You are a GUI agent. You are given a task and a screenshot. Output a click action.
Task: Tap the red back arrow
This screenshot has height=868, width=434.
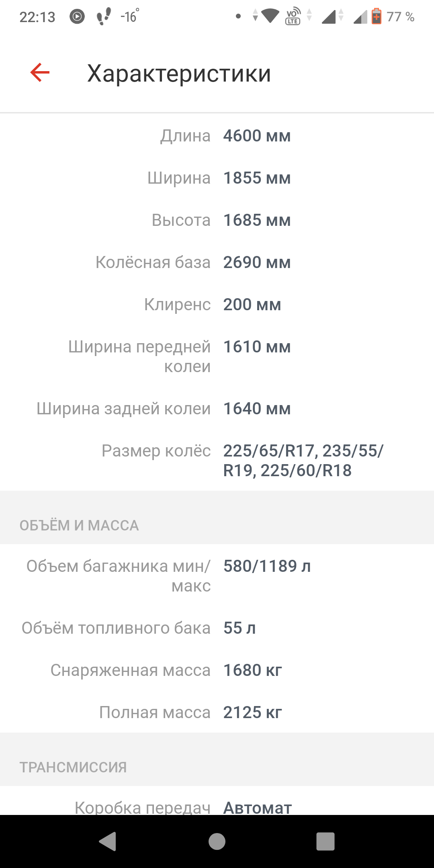tap(40, 73)
